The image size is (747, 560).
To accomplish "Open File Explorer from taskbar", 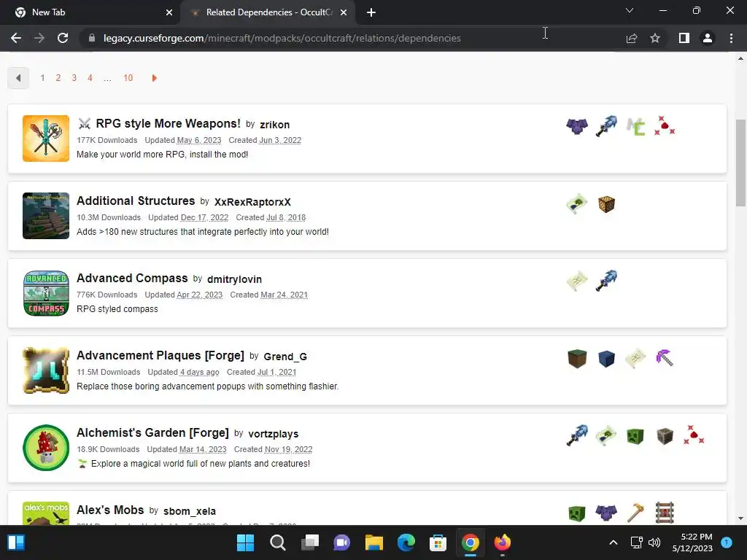I will coord(374,542).
